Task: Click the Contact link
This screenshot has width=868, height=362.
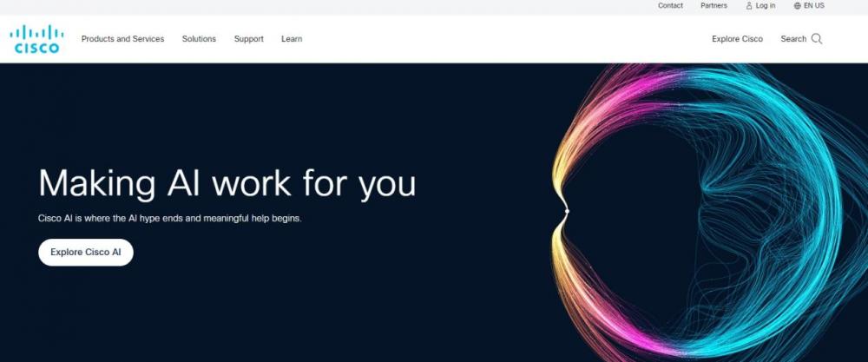Action: click(x=670, y=5)
